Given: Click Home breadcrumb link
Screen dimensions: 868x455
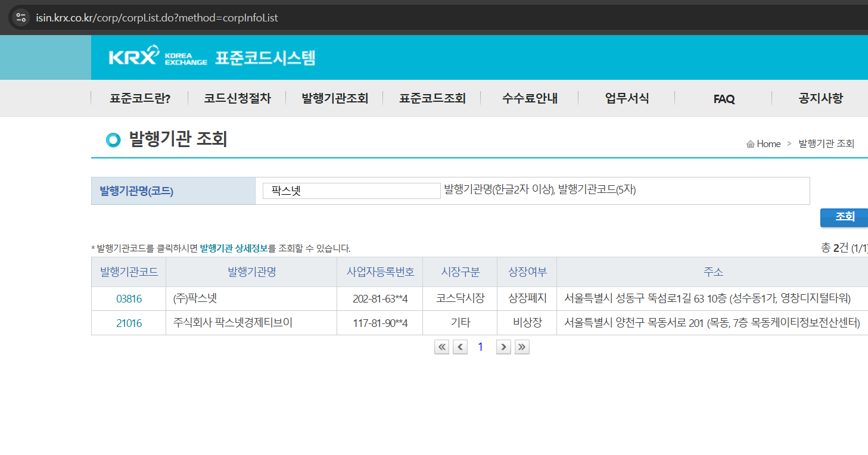Looking at the screenshot, I should coord(769,144).
